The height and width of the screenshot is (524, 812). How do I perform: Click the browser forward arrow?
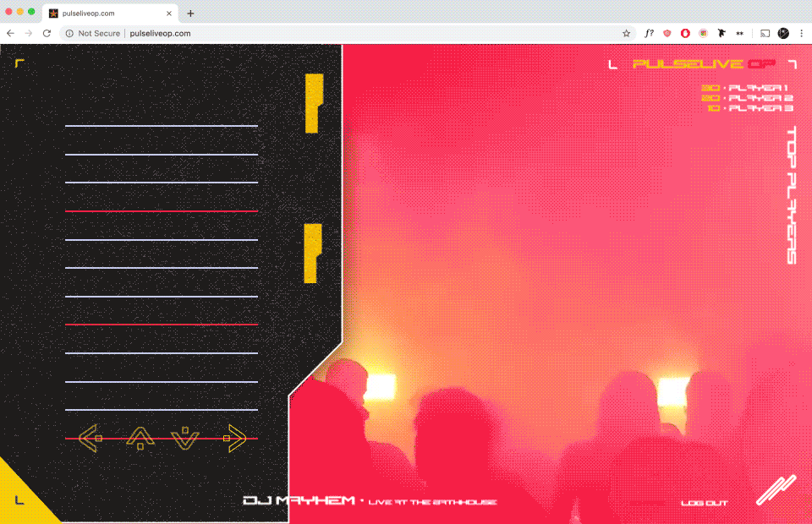coord(29,33)
